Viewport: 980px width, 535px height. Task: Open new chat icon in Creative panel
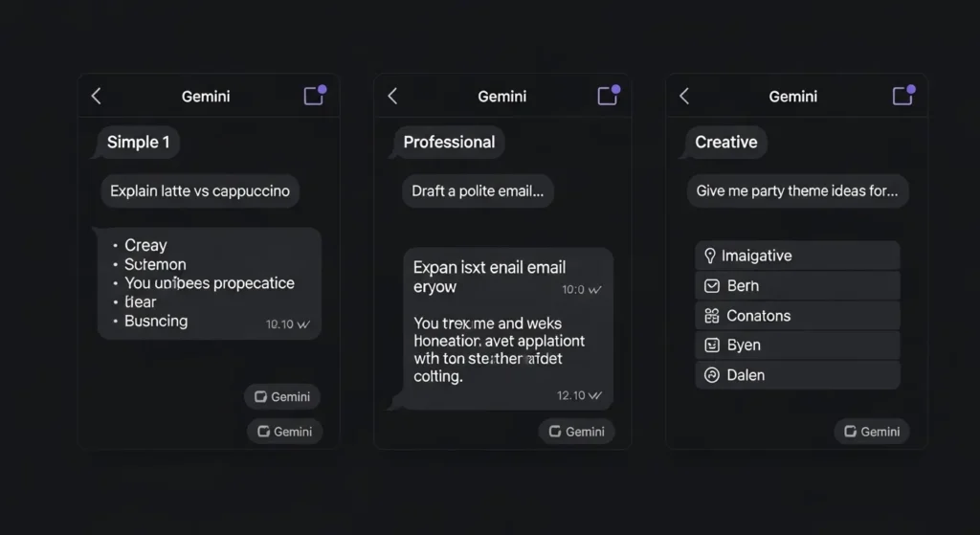[903, 95]
